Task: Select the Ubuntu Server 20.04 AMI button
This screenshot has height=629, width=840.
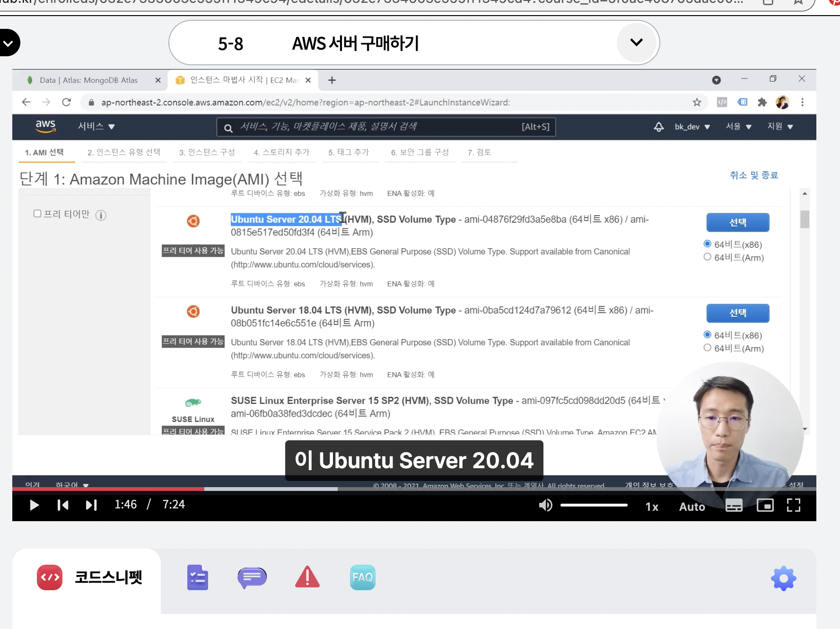Action: pyautogui.click(x=738, y=222)
